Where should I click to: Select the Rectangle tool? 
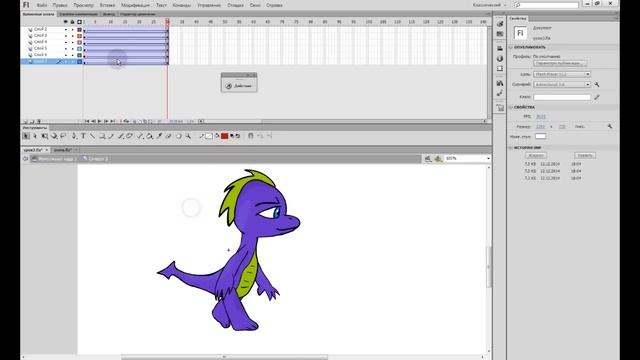(x=102, y=136)
